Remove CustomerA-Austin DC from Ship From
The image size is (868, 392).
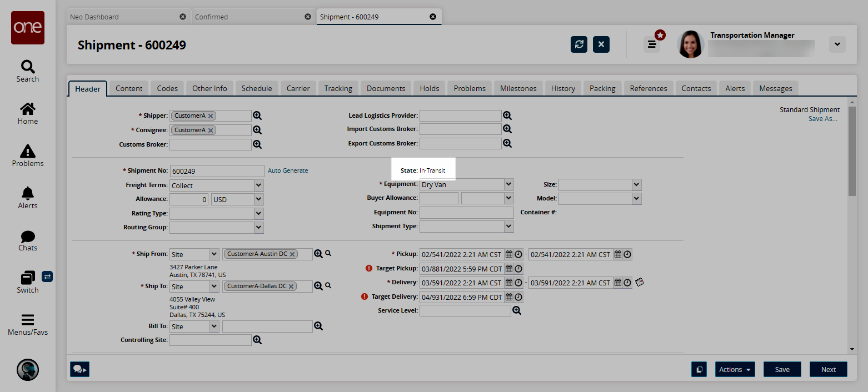pos(293,254)
